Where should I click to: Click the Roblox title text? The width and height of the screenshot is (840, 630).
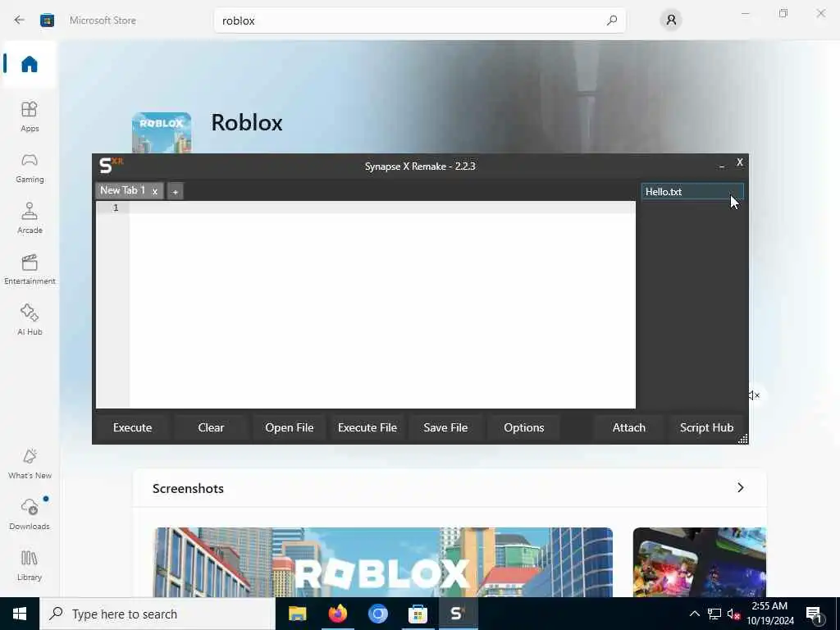246,123
